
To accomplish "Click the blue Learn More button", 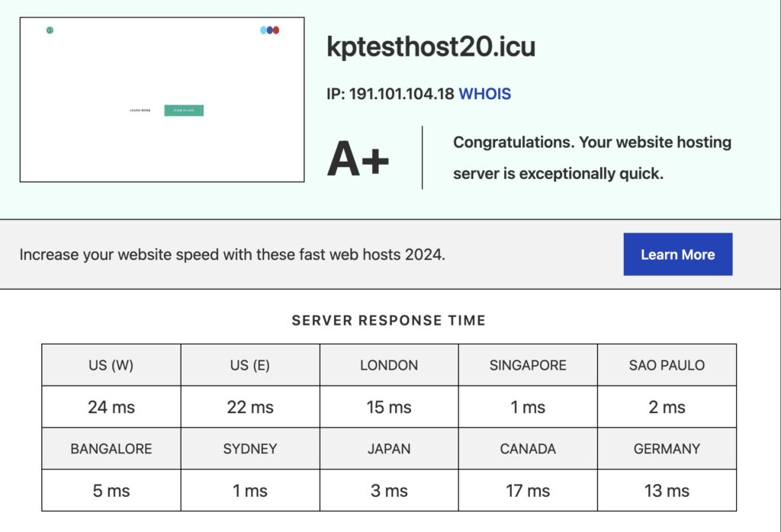I will click(x=677, y=255).
